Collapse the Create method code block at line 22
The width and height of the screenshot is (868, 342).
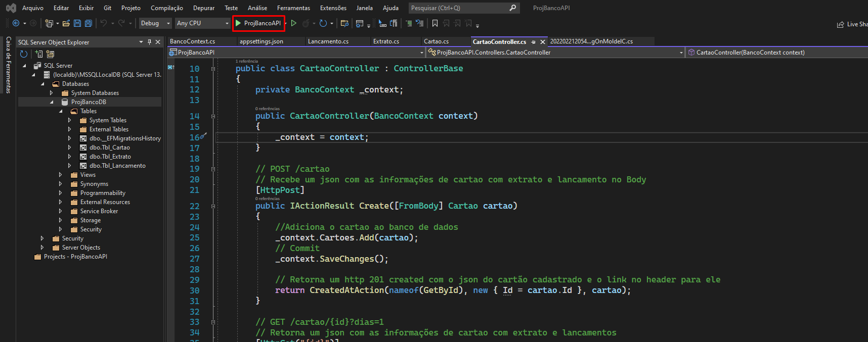[213, 206]
